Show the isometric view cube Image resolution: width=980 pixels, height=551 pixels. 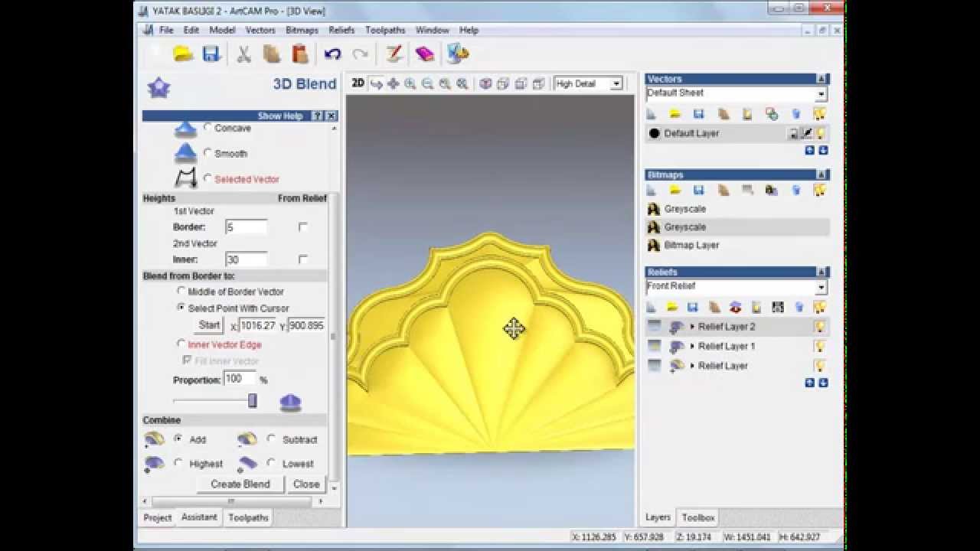(x=485, y=83)
